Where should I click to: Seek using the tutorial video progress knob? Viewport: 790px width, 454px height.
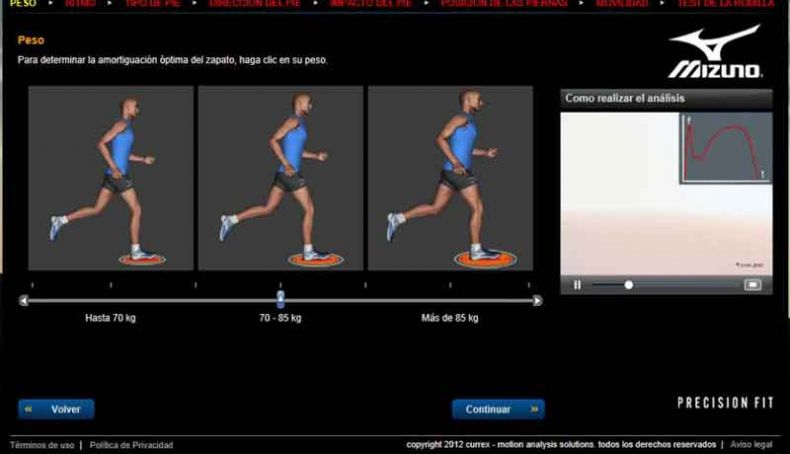pyautogui.click(x=628, y=285)
